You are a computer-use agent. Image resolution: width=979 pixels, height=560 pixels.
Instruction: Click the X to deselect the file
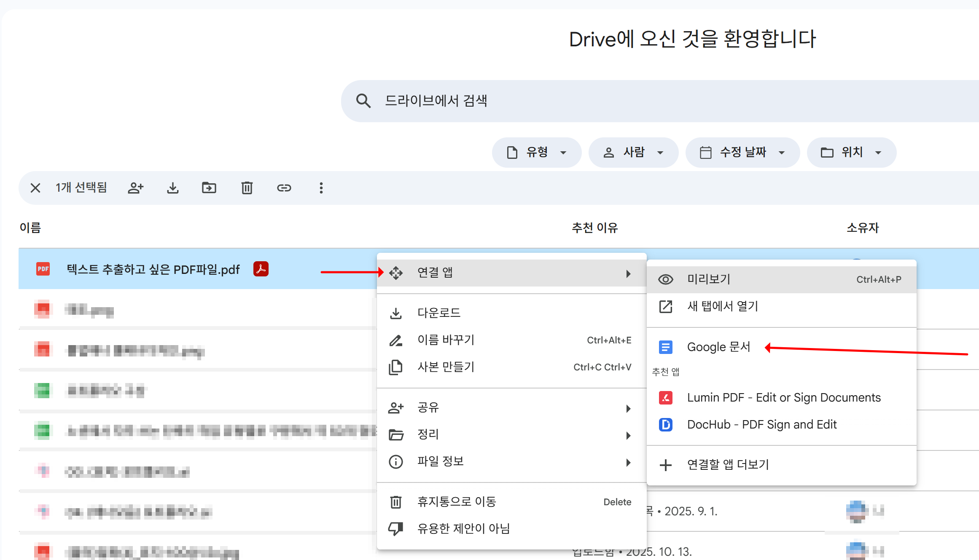35,188
